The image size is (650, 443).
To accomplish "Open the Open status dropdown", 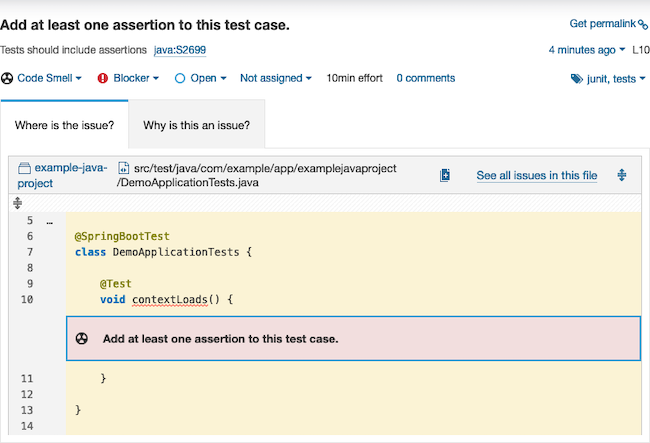I will coord(203,78).
